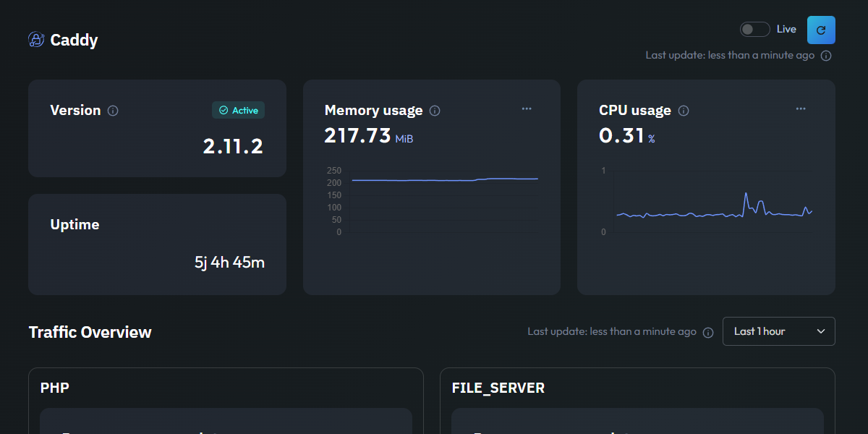Click Traffic Overview last update text
The image size is (868, 434).
612,332
